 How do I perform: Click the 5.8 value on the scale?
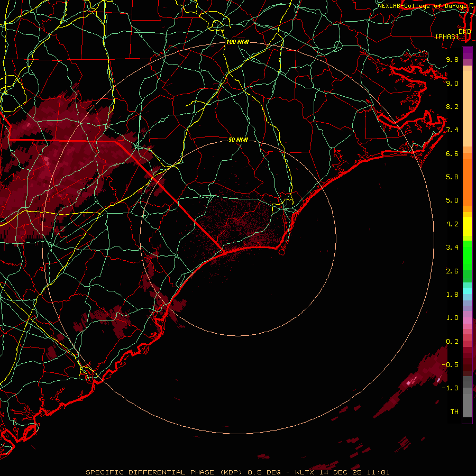click(x=452, y=177)
